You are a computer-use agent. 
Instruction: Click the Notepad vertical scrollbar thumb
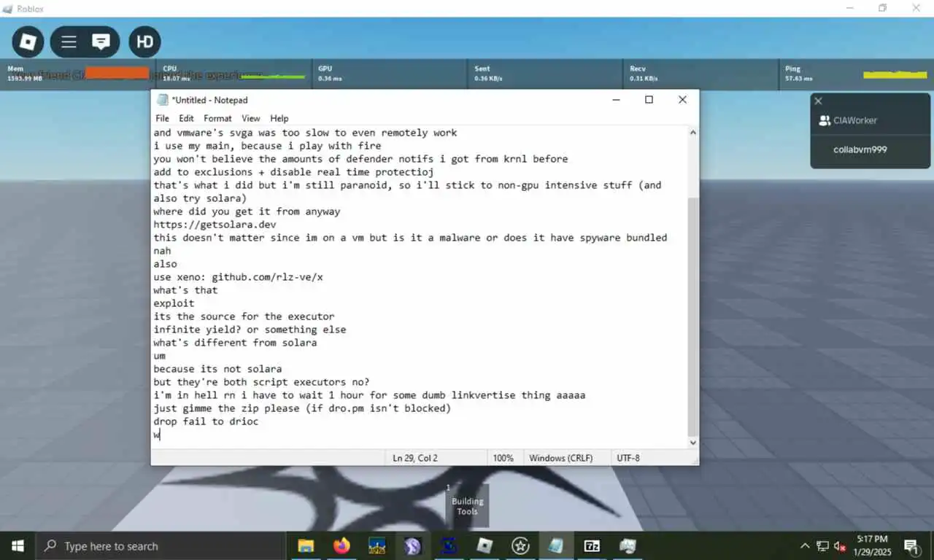pos(692,316)
